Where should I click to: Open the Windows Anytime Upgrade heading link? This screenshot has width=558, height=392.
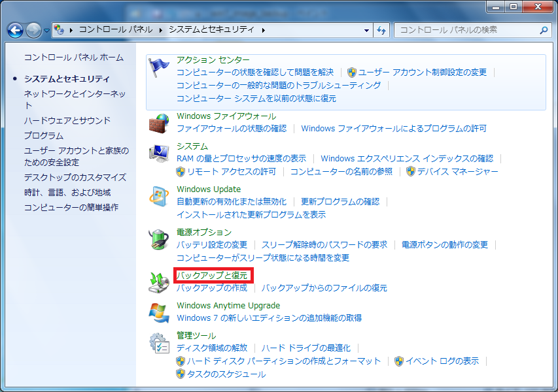pyautogui.click(x=228, y=306)
